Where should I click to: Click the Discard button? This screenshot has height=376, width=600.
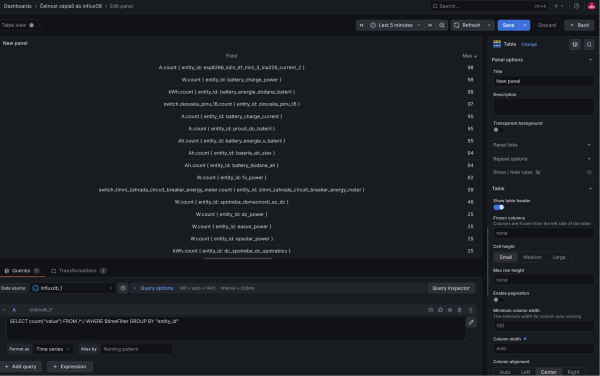[x=547, y=25]
